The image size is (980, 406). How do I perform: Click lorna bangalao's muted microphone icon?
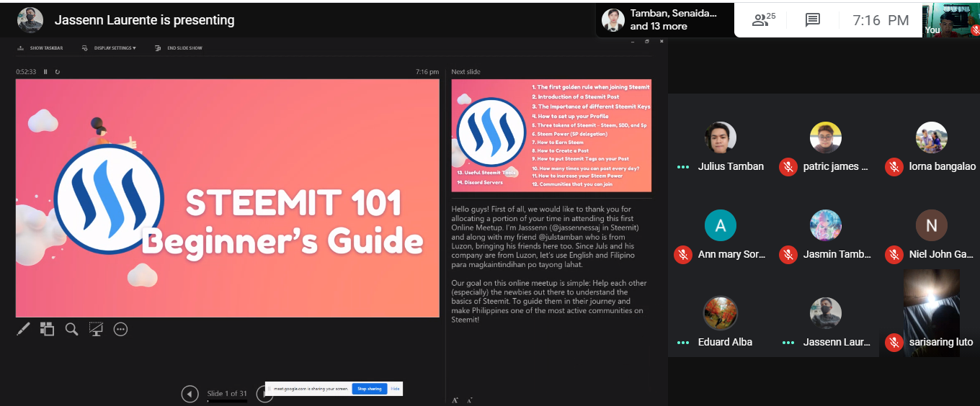pos(894,166)
